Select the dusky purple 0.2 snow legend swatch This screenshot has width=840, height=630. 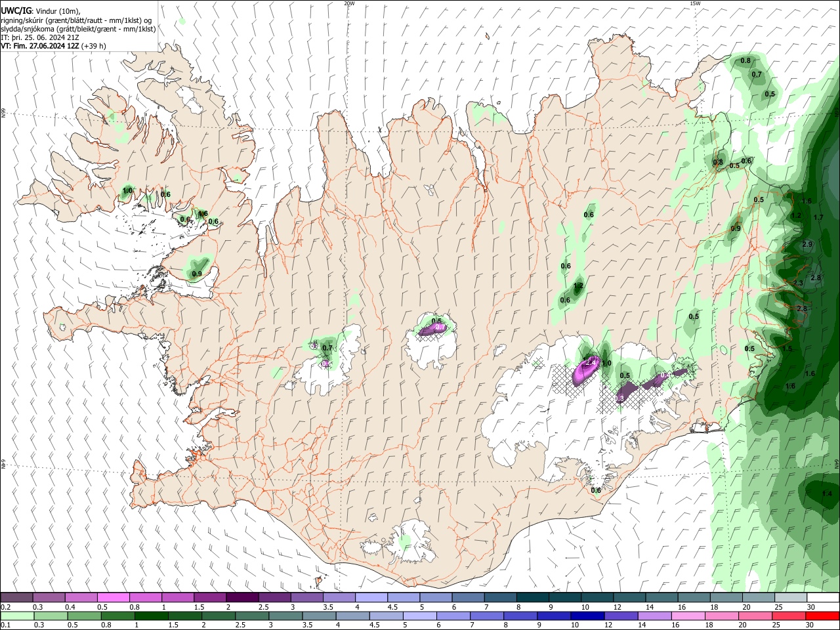(x=16, y=598)
